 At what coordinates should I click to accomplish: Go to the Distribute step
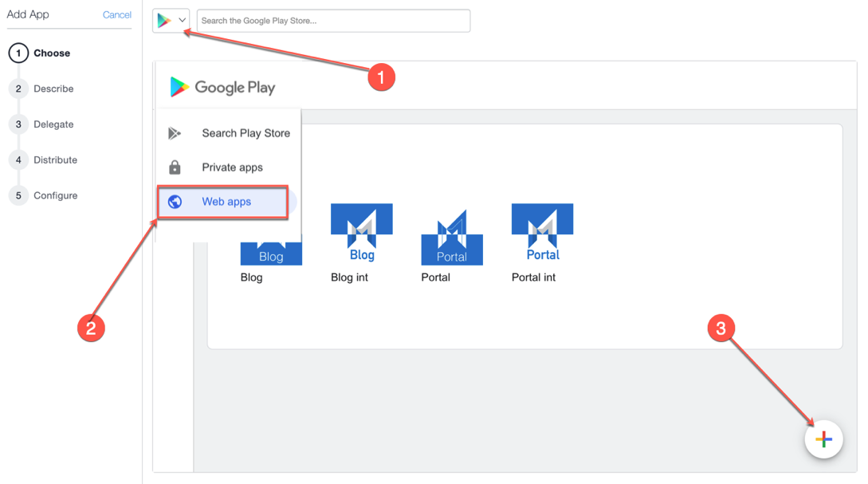(x=18, y=159)
